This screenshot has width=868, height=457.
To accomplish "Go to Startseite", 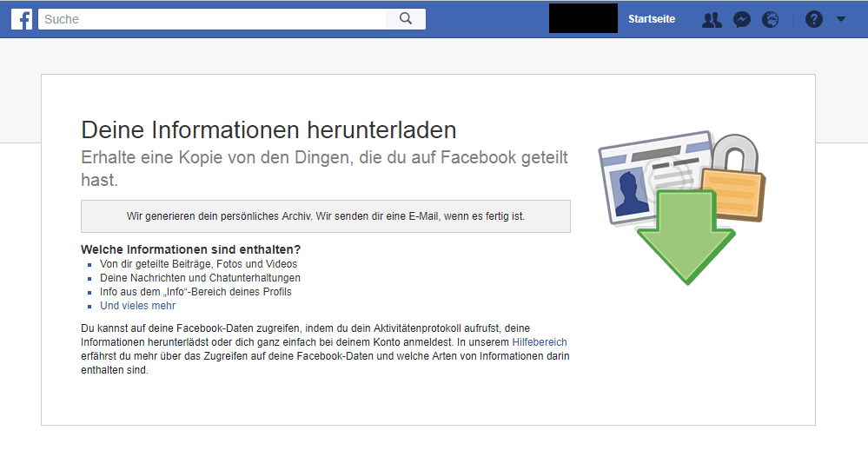I will pos(651,19).
